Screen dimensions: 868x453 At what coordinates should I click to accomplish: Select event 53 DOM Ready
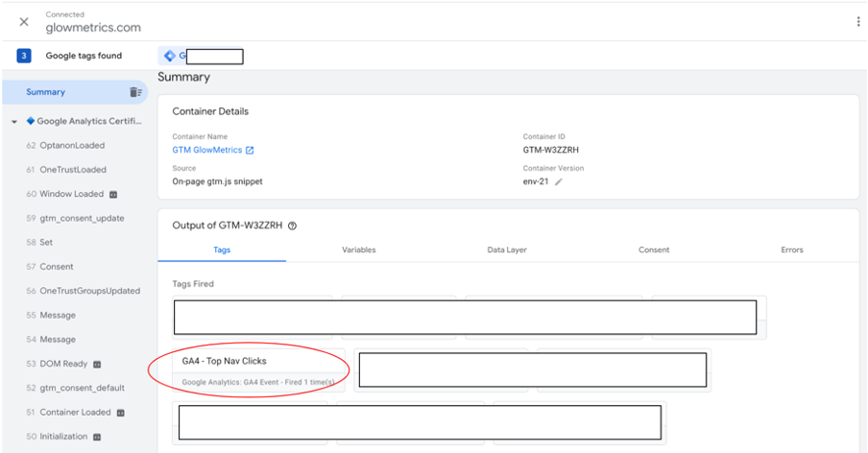click(x=57, y=364)
